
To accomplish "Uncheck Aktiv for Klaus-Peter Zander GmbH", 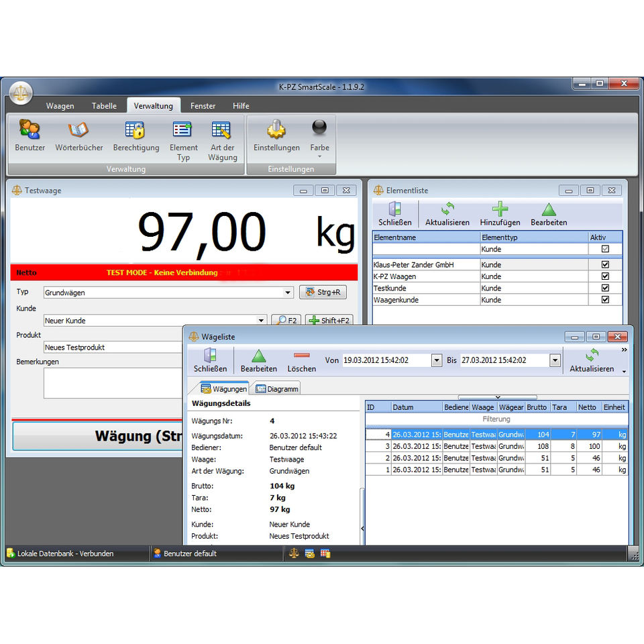I will tap(605, 265).
